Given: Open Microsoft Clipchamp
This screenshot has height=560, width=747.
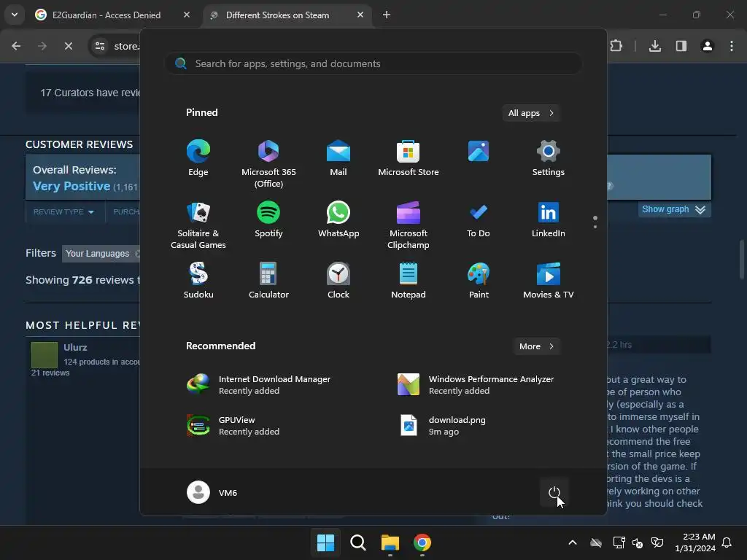Looking at the screenshot, I should pyautogui.click(x=409, y=226).
